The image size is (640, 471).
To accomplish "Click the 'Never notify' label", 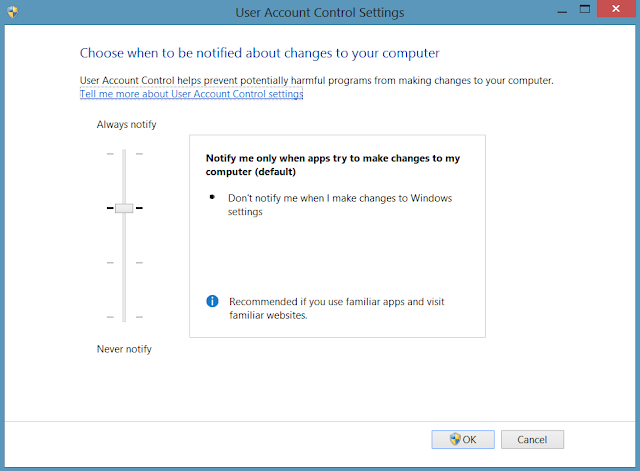I will click(124, 349).
